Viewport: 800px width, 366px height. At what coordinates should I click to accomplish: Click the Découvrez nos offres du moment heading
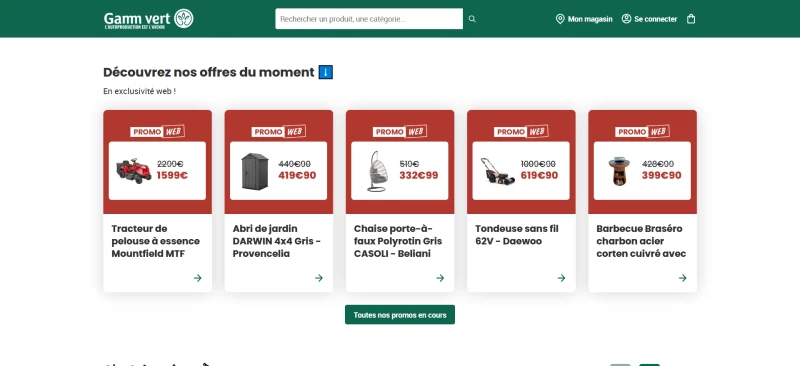[x=209, y=72]
